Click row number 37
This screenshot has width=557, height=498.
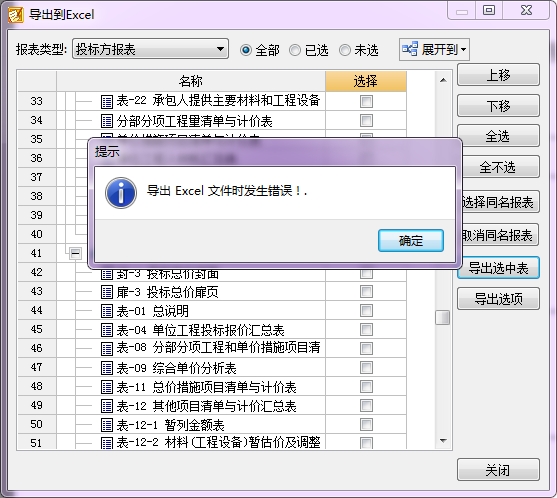coord(37,177)
